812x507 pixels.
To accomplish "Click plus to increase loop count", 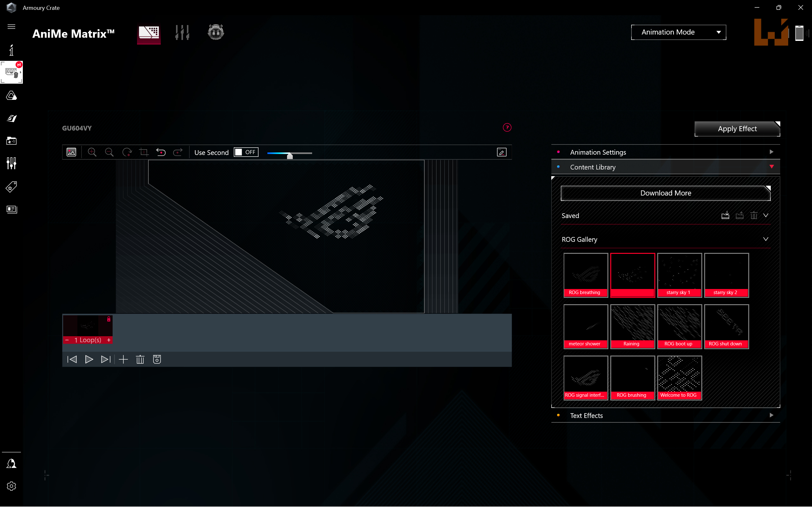I will coord(109,340).
